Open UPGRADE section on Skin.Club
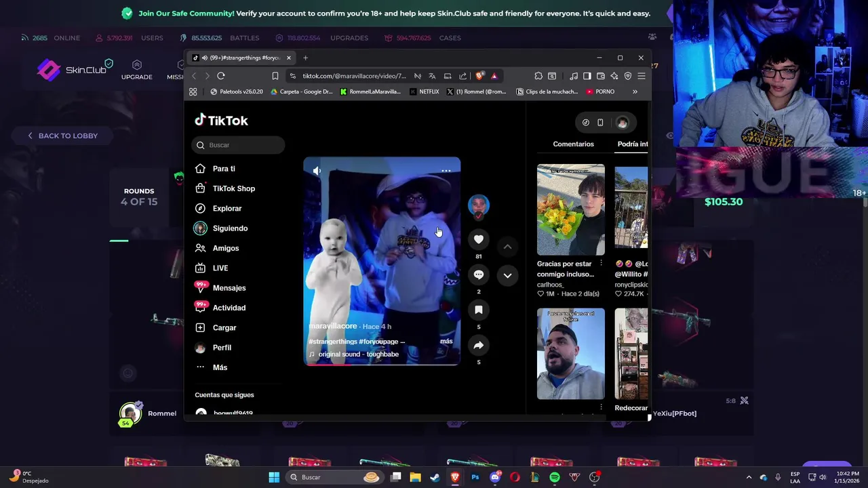868x488 pixels. [x=137, y=70]
